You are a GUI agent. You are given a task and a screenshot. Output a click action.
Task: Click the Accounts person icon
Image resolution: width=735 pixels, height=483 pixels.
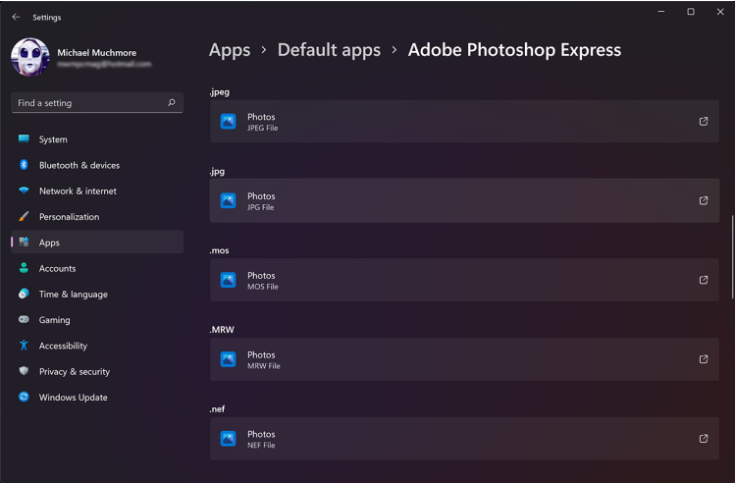pos(23,268)
